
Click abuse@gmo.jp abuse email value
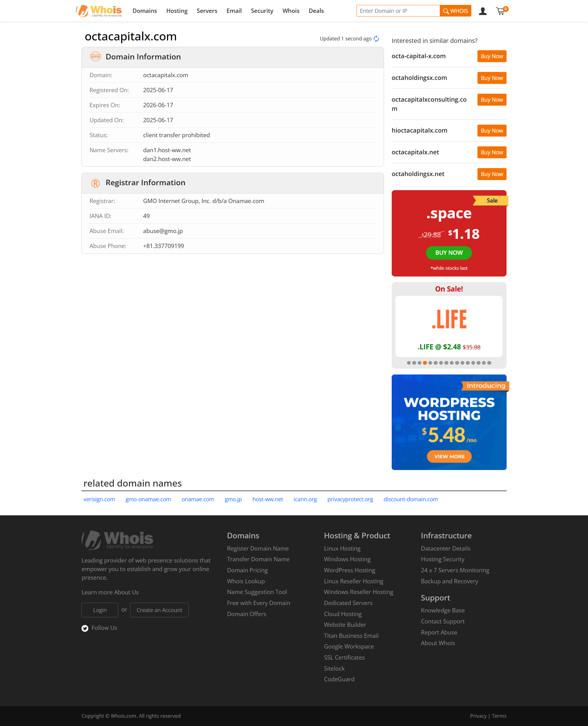[163, 231]
